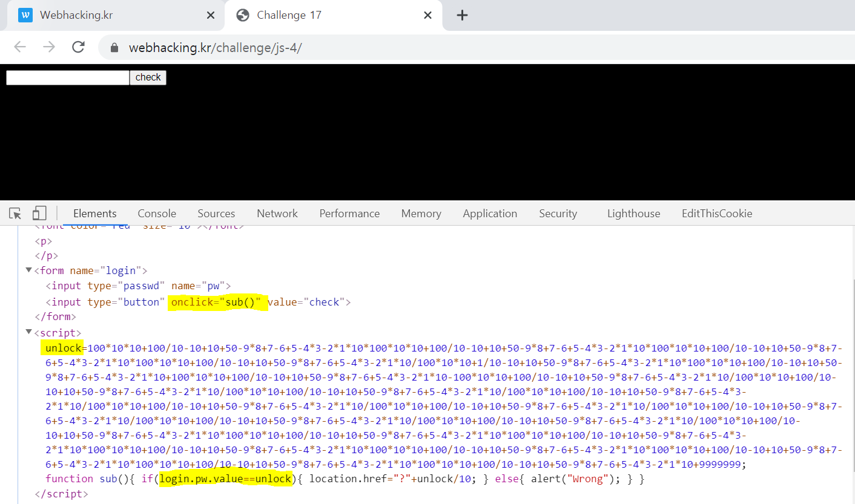Activate the DevTools inspect element tool
Viewport: 855px width, 504px height.
pos(16,213)
